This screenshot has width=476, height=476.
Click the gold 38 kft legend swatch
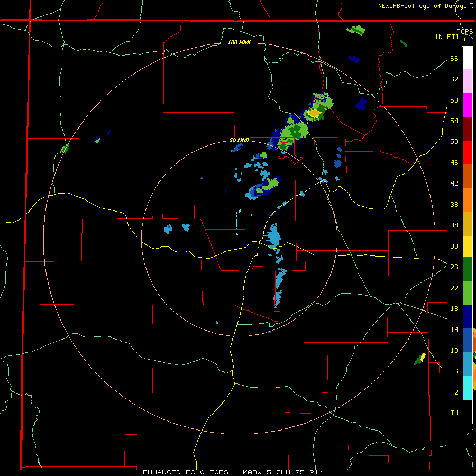click(467, 224)
